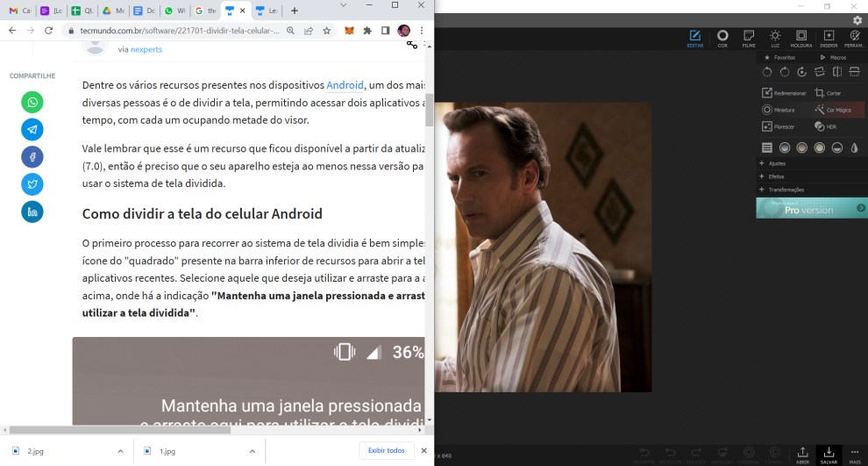Select the Redimensionar tool
The image size is (868, 466).
784,93
